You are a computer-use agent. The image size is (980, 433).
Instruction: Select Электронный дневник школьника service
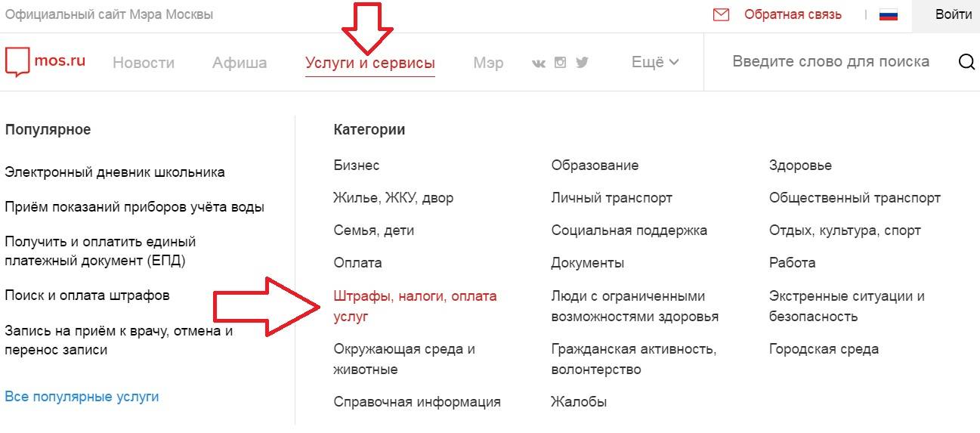[x=115, y=172]
